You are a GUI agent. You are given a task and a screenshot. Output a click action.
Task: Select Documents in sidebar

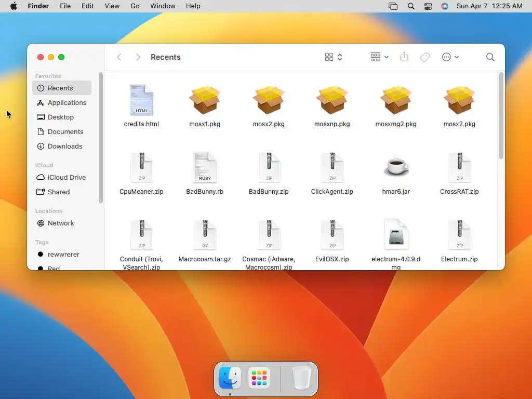tap(62, 131)
